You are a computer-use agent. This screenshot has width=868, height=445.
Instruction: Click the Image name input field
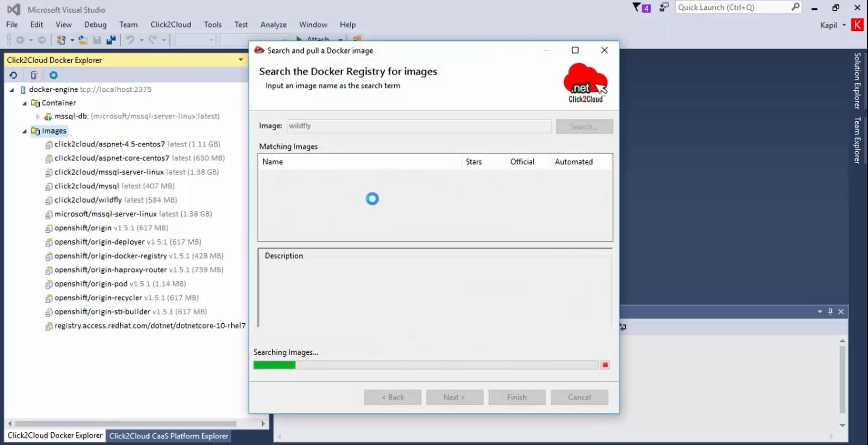click(419, 126)
